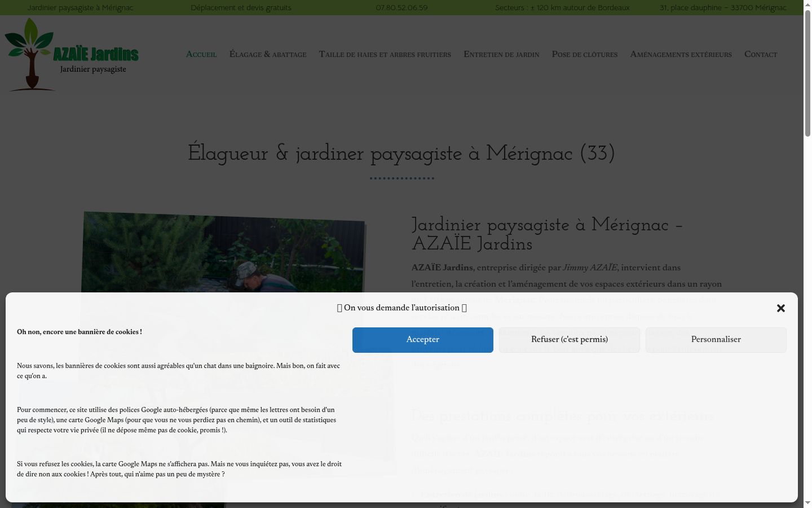Open the Élagage & abattage page
Viewport: 812px width, 508px height.
click(x=268, y=54)
